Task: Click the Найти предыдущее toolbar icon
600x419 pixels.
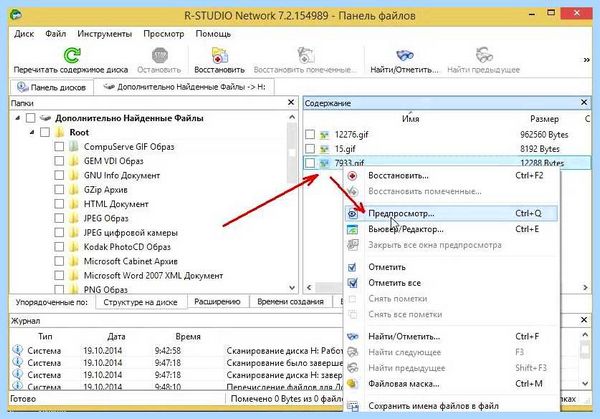Action: tap(484, 55)
